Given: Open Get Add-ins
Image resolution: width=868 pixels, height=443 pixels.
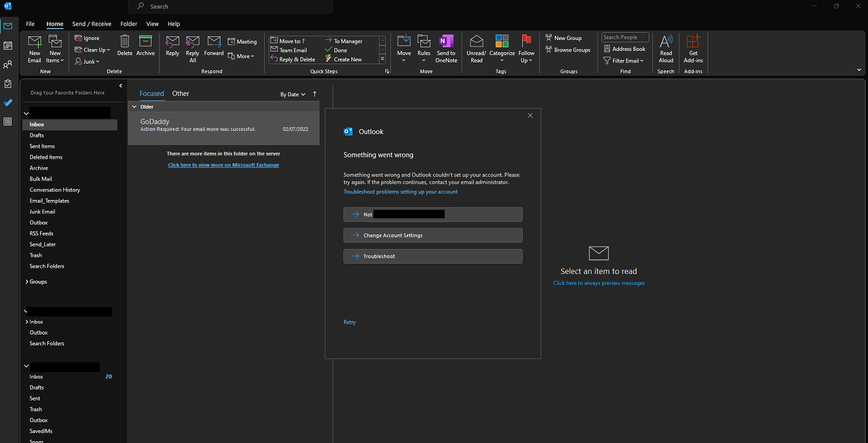Looking at the screenshot, I should pos(693,48).
